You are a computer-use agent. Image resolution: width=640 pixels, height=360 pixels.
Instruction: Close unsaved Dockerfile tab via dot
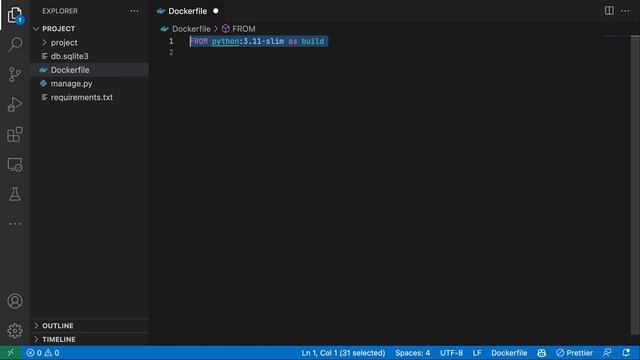click(x=216, y=11)
